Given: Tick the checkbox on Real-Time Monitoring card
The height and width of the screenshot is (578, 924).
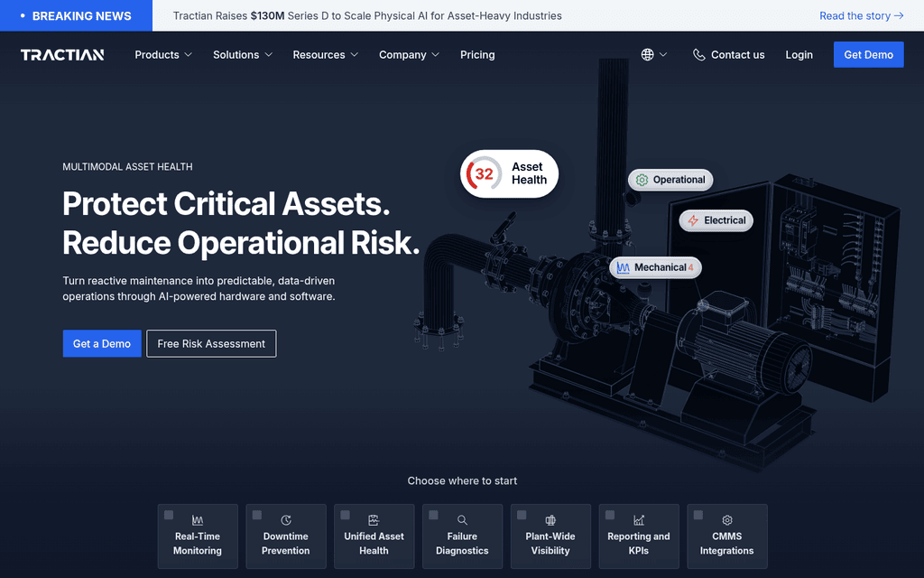Looking at the screenshot, I should (169, 515).
